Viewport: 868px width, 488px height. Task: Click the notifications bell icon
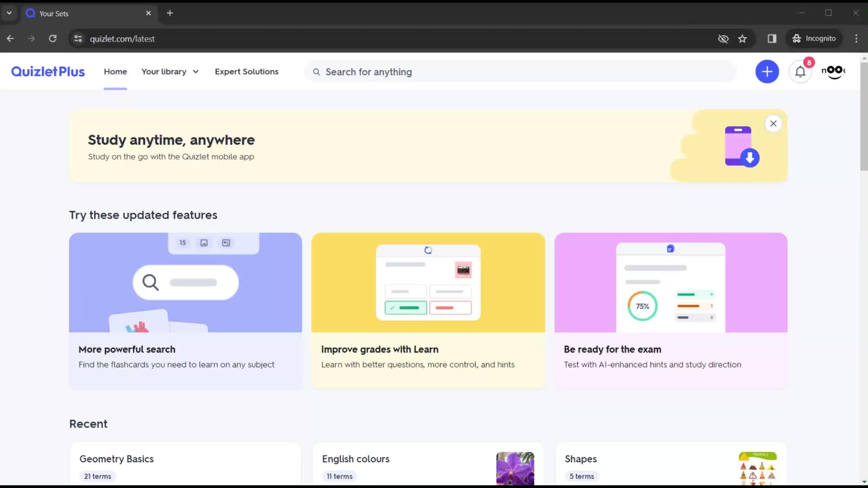801,71
